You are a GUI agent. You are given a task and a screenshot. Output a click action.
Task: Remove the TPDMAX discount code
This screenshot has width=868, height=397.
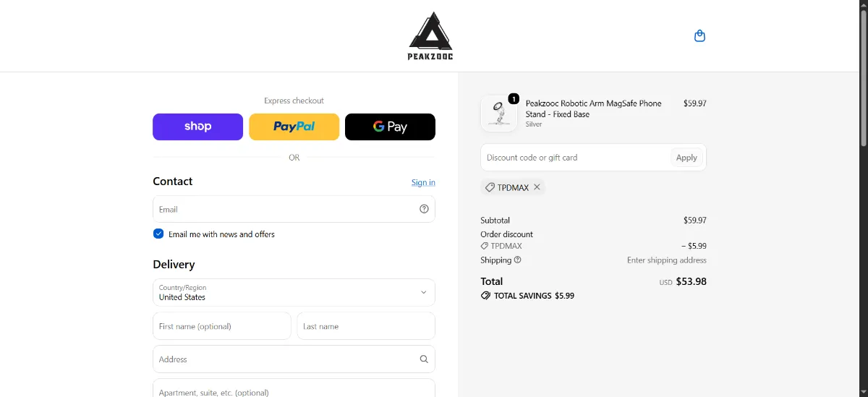click(x=537, y=187)
